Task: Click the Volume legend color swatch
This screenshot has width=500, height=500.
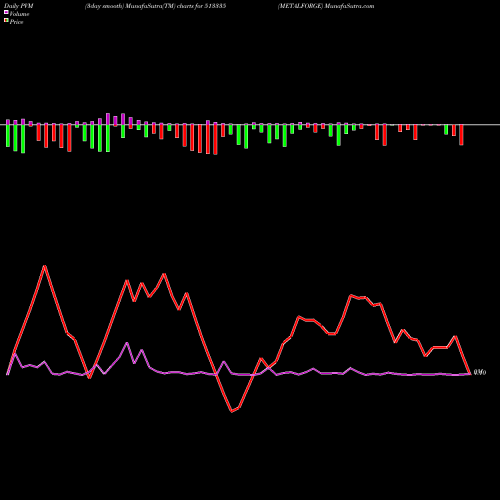Action: tap(6, 12)
